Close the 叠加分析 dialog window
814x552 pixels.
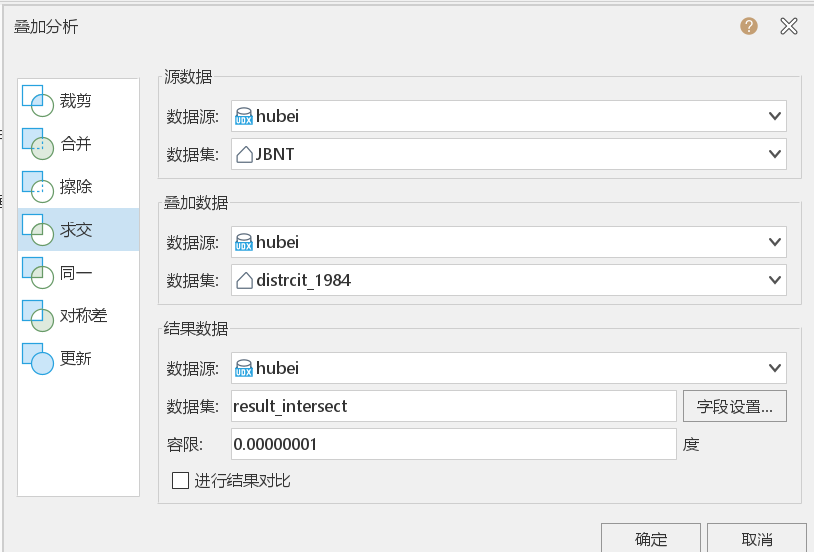(789, 26)
